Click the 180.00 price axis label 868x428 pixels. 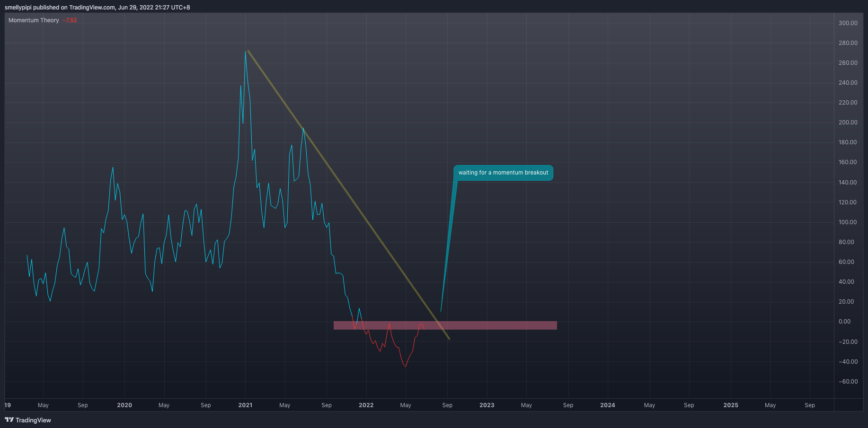[x=848, y=142]
